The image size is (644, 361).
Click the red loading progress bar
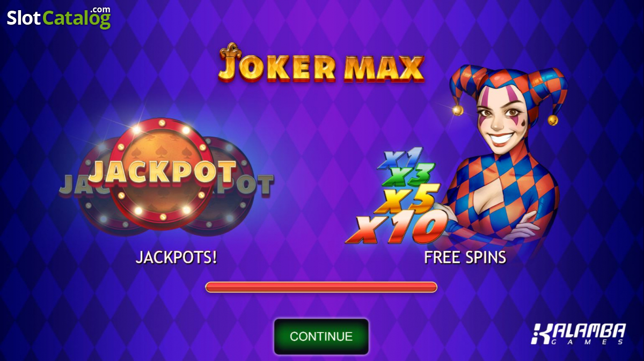tap(321, 287)
